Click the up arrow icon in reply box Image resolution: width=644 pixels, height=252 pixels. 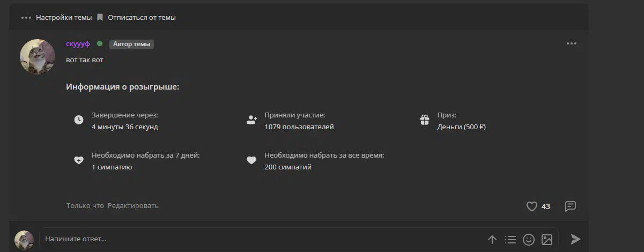(492, 240)
